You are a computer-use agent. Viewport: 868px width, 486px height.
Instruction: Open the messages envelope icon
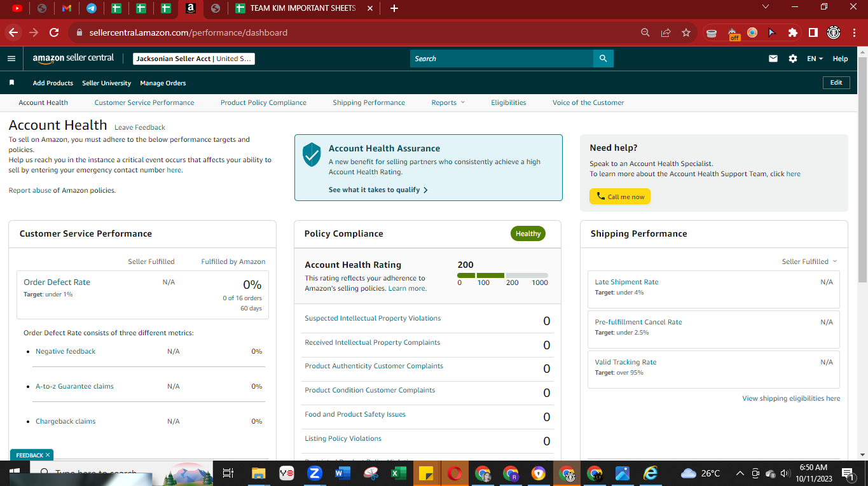773,59
